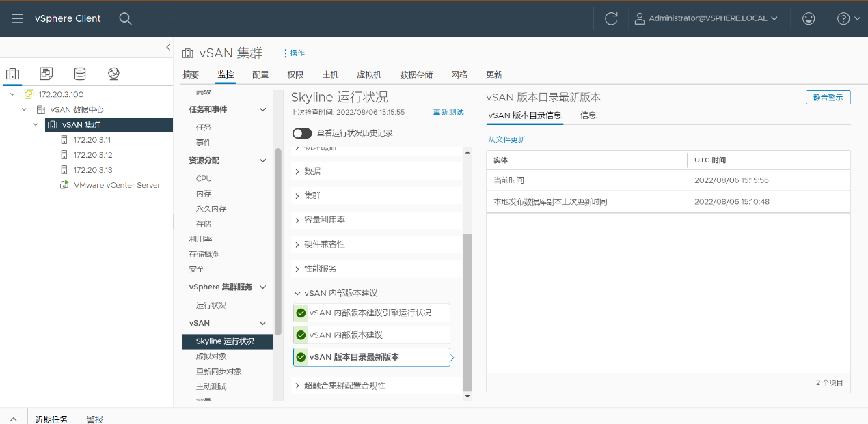Click the 从文件更新 link
Screen dimensions: 868x424
pos(506,139)
